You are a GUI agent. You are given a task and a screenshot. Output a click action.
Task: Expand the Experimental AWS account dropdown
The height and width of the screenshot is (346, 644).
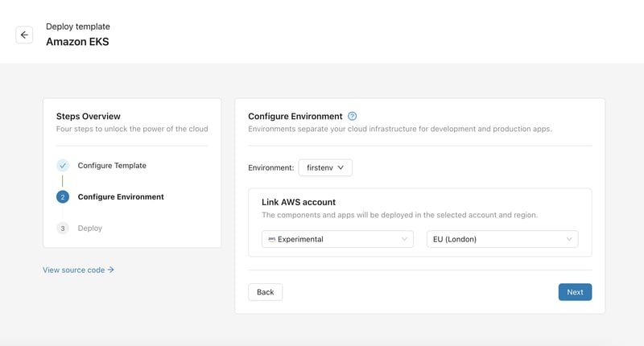tap(337, 239)
